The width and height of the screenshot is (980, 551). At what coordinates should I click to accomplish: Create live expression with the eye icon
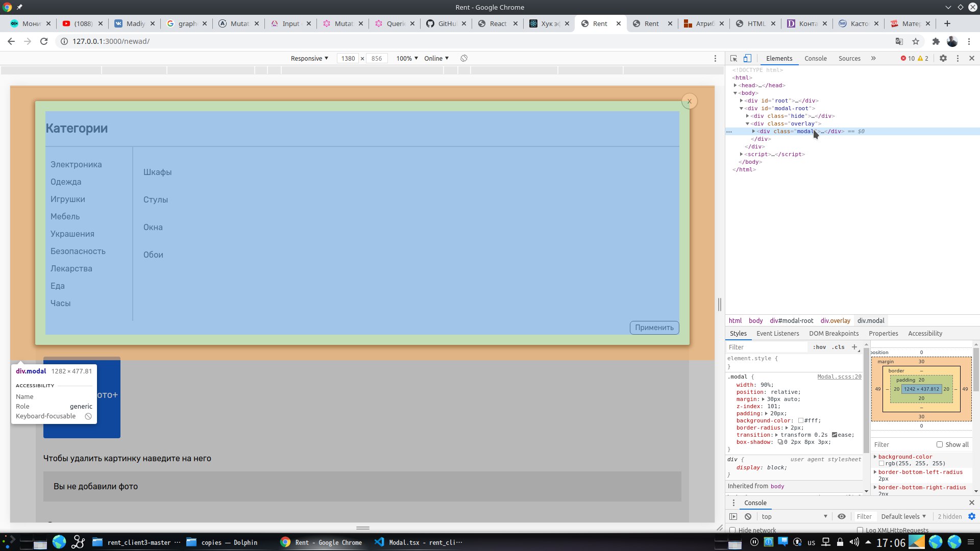point(842,516)
